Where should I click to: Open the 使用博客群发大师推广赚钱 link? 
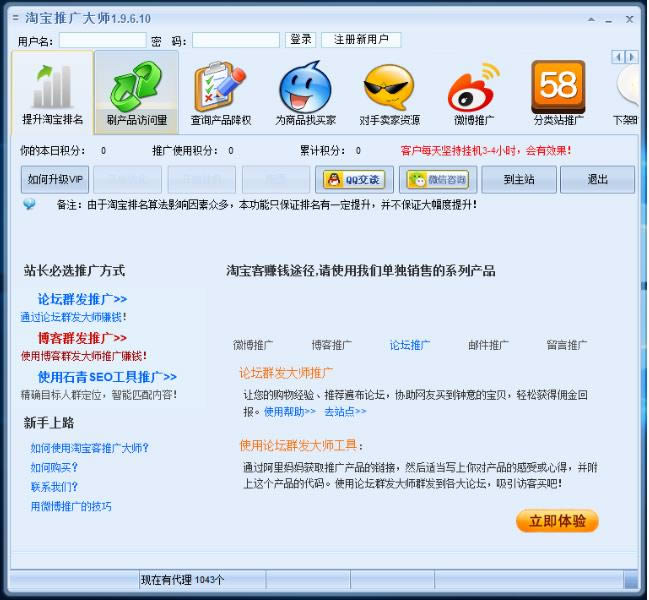coord(84,356)
